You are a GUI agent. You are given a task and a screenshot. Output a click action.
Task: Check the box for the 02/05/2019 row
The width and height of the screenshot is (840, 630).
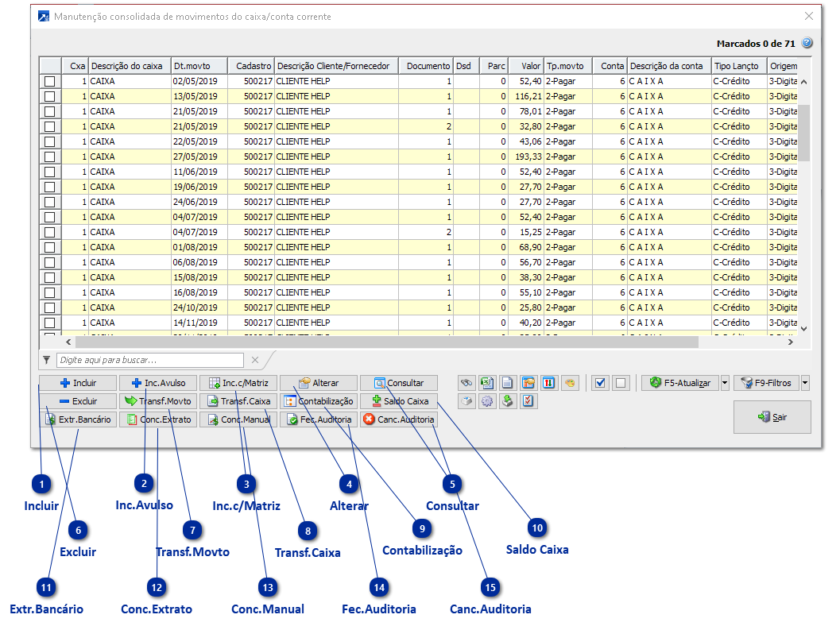(50, 81)
